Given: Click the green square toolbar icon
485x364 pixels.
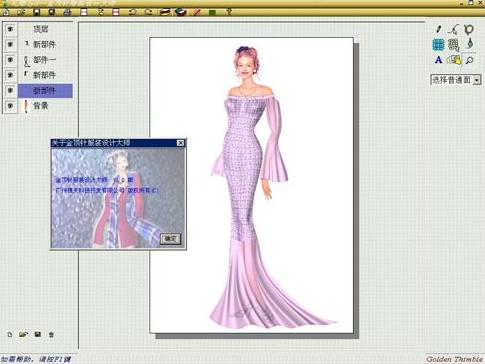Looking at the screenshot, I should 212,13.
